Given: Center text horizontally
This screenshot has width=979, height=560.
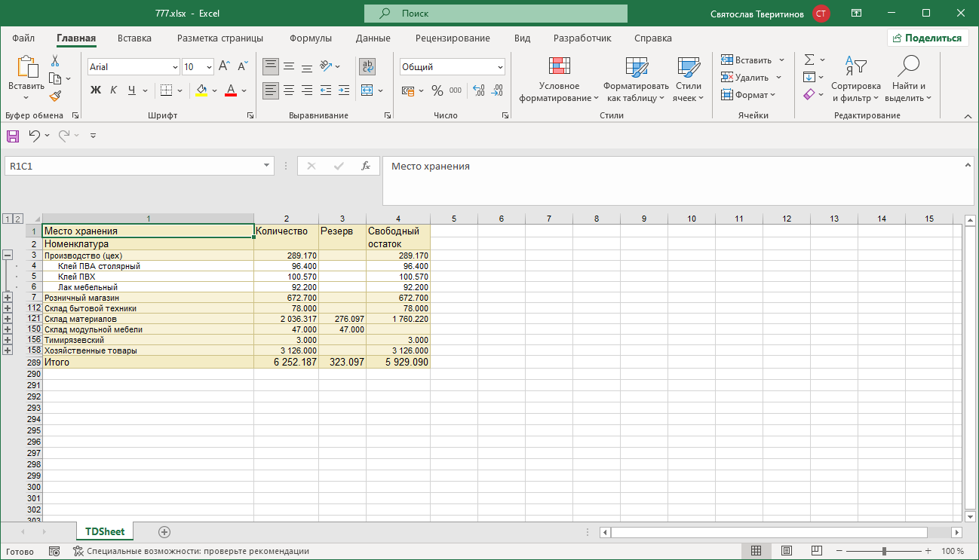Looking at the screenshot, I should [x=289, y=90].
